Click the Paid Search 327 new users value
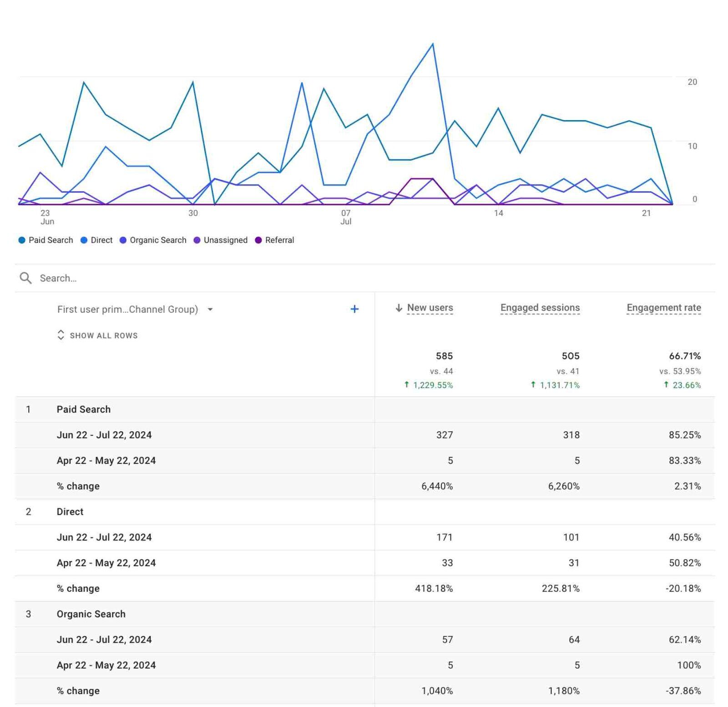The width and height of the screenshot is (728, 707). click(444, 435)
